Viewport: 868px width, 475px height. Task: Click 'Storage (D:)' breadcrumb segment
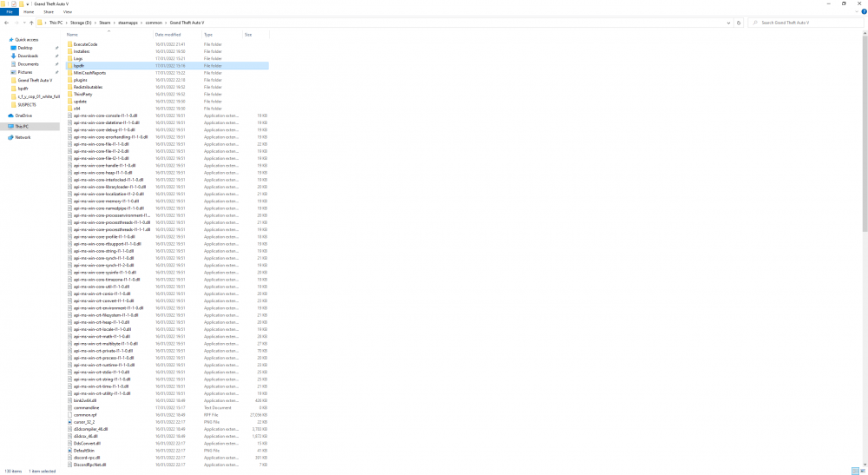[x=81, y=23]
